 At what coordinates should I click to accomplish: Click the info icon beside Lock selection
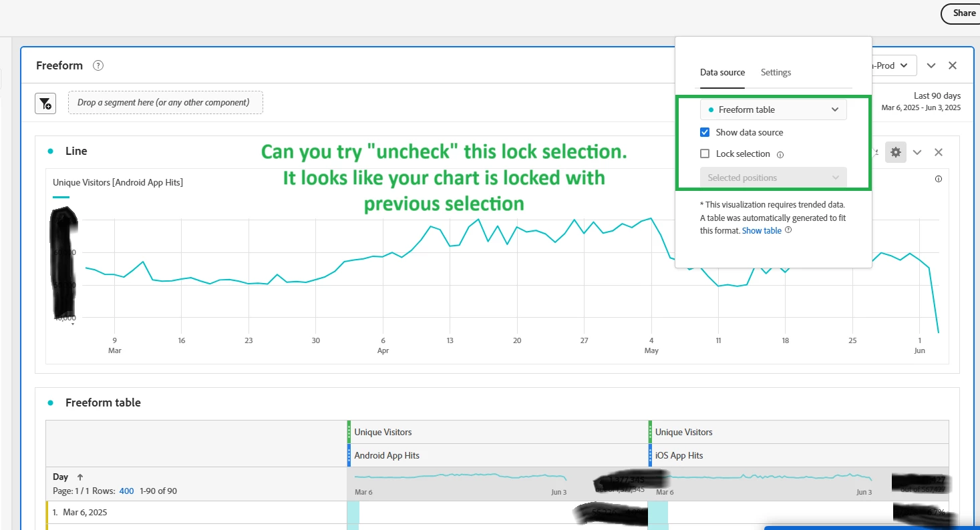[x=780, y=154]
